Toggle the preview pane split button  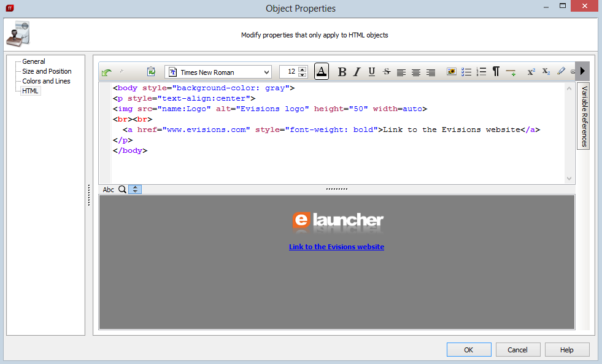pos(135,189)
